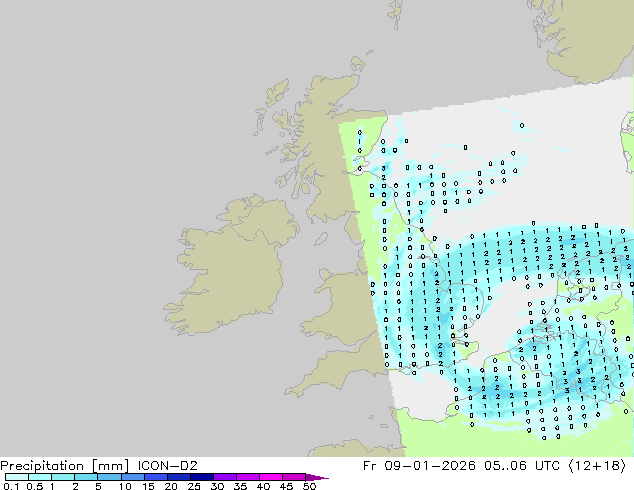634x490 pixels.
Task: Click the 30–35 mm purple legend swatch
Action: click(224, 477)
